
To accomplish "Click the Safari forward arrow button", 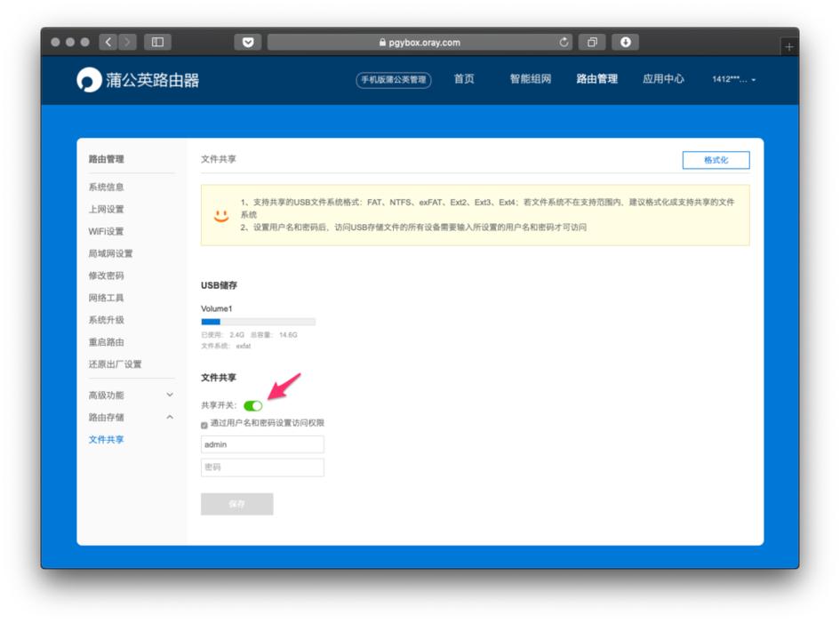I will (x=127, y=42).
